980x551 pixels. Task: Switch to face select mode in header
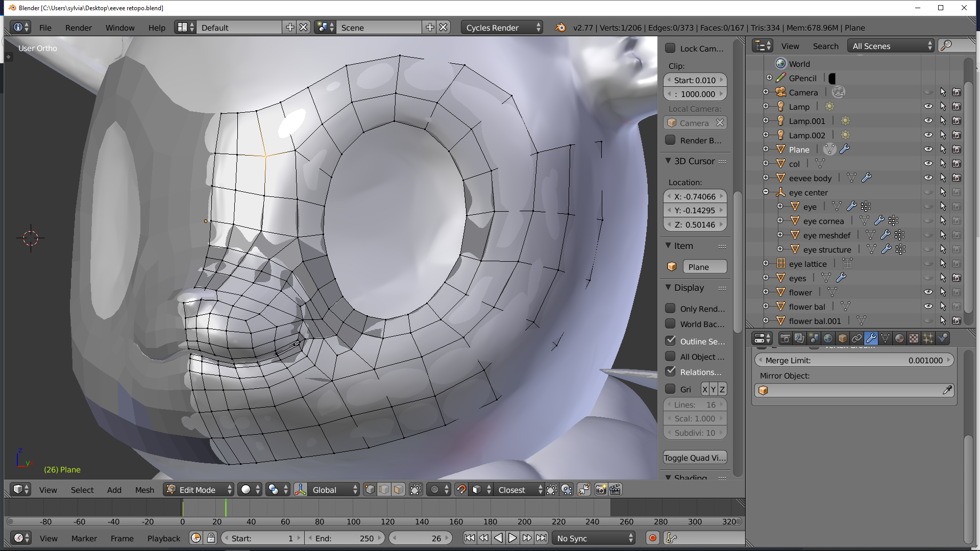pos(398,489)
